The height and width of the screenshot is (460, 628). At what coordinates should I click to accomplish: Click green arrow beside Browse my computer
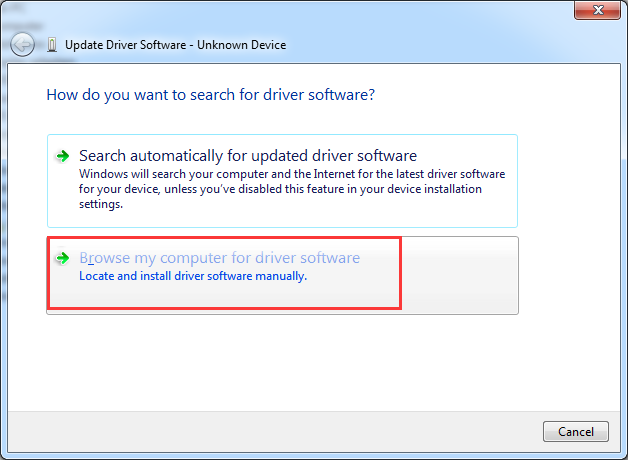click(63, 258)
